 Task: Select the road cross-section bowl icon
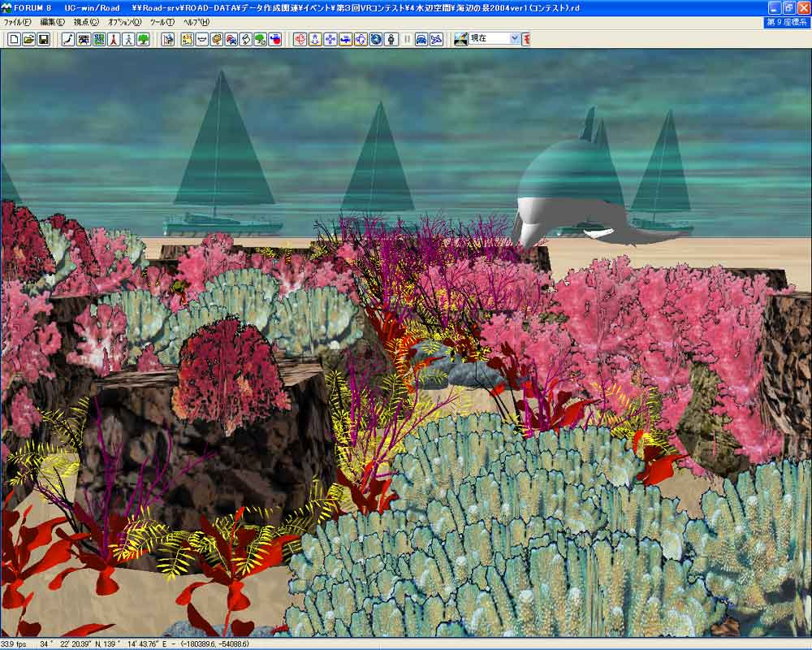click(x=202, y=39)
